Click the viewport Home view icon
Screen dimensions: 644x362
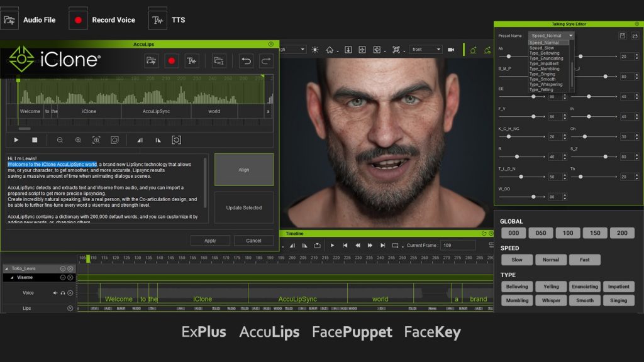click(330, 50)
